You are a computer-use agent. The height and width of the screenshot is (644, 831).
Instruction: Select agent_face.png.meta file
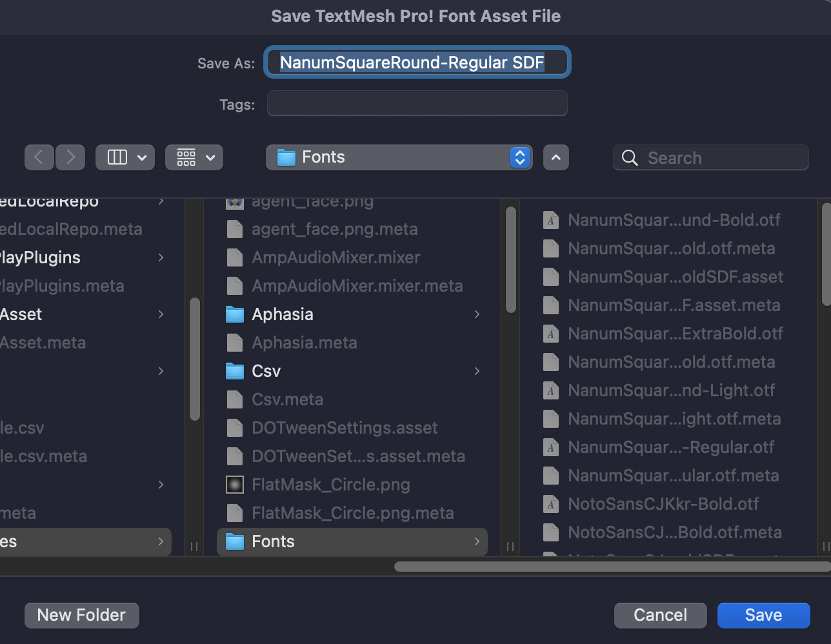coord(352,229)
